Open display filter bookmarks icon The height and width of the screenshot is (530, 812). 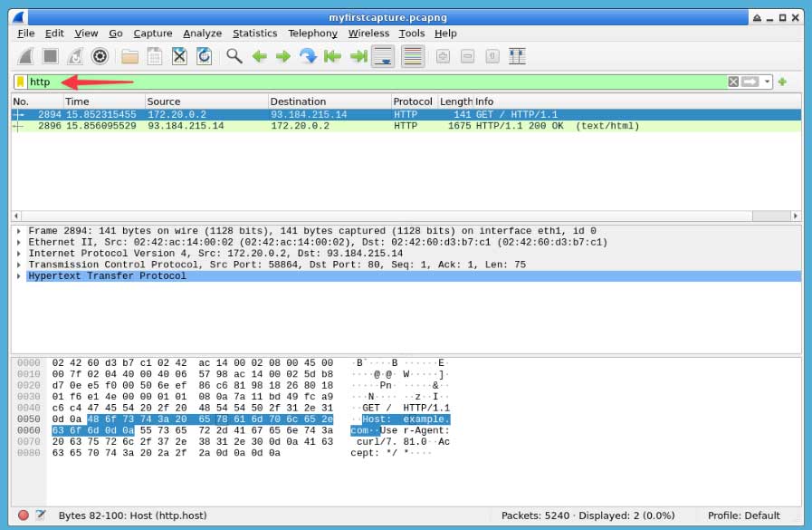20,82
